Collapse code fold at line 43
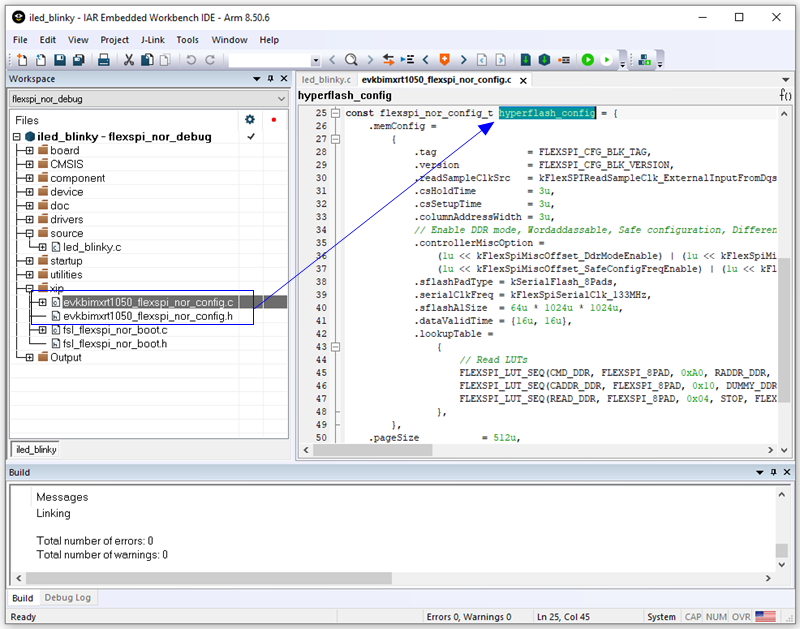 [x=336, y=347]
